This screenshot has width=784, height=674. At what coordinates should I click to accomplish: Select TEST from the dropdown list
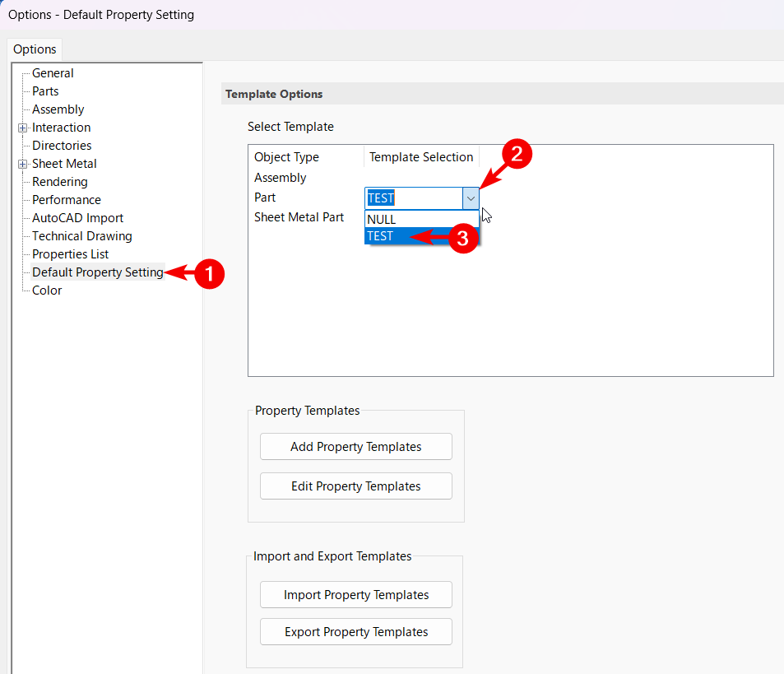(x=381, y=236)
